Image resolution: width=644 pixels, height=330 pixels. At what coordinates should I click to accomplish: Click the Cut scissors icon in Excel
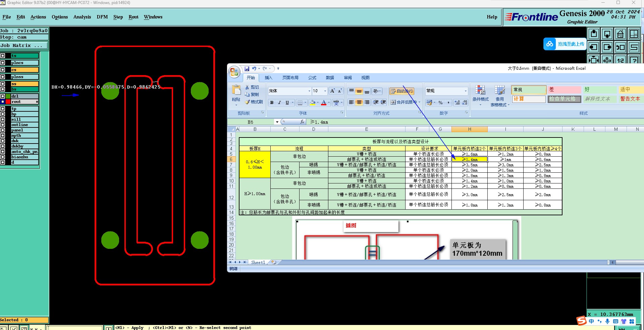[247, 87]
